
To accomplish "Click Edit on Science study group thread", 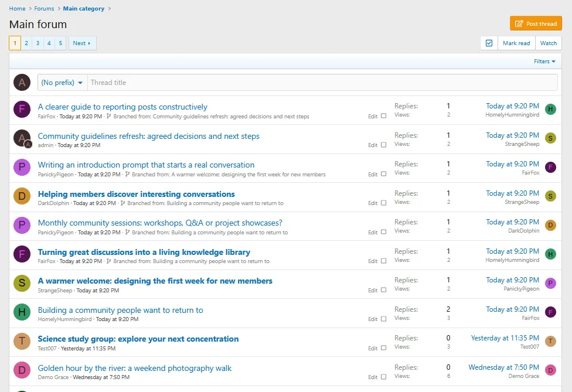I will pyautogui.click(x=373, y=348).
